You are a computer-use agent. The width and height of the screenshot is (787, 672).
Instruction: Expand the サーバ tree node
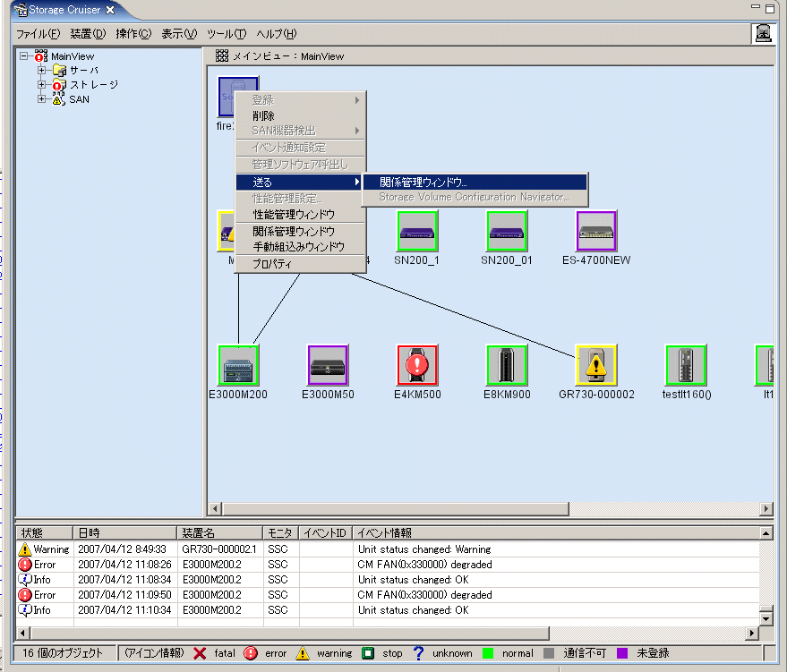coord(42,71)
